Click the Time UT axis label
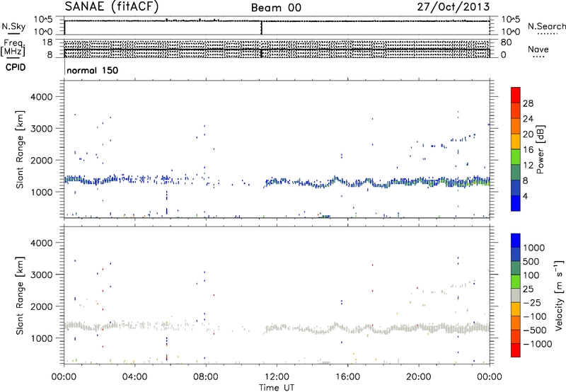 point(277,387)
